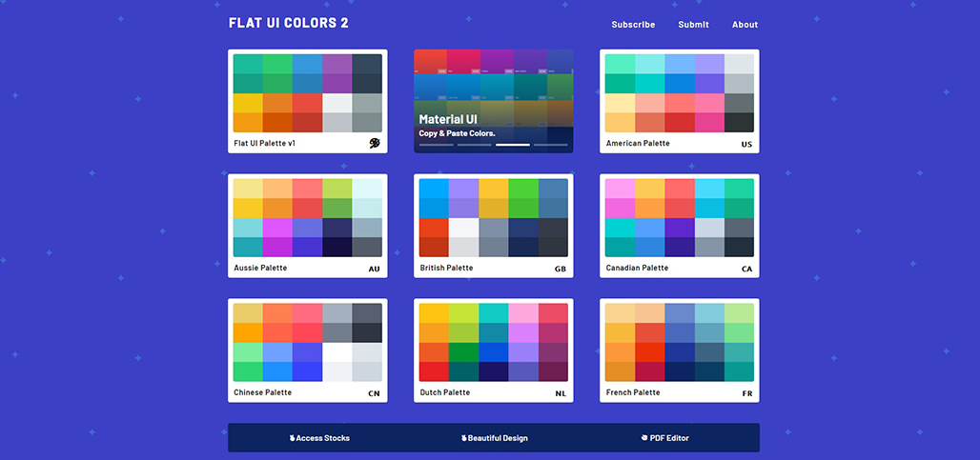980x460 pixels.
Task: Click the 'Copy & Paste Colors.' caption text
Action: click(457, 133)
